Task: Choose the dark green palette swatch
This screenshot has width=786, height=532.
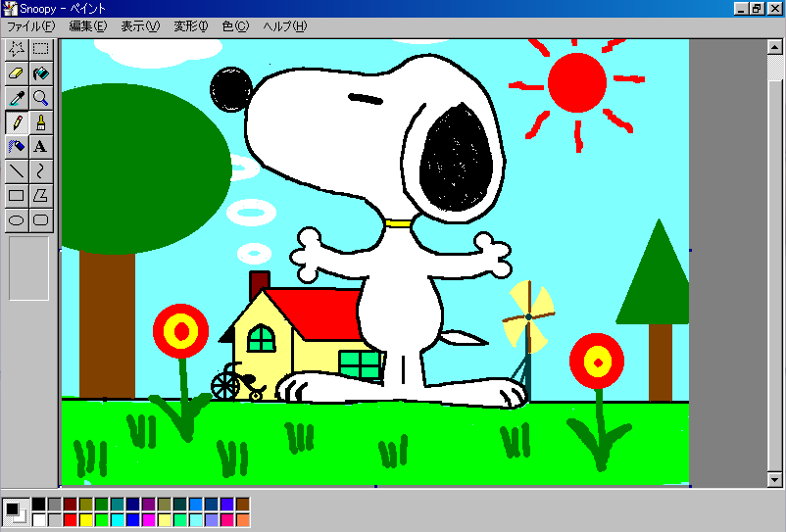Action: click(x=102, y=504)
